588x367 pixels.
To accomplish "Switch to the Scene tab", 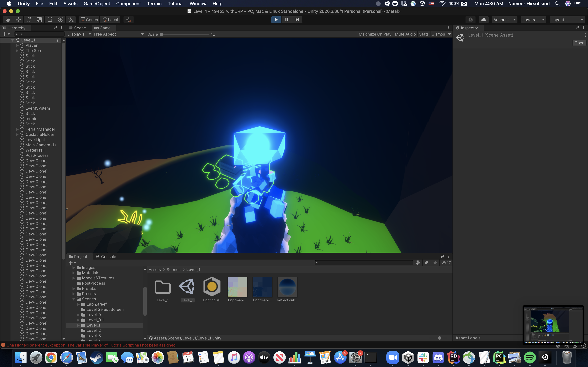I will click(x=78, y=28).
